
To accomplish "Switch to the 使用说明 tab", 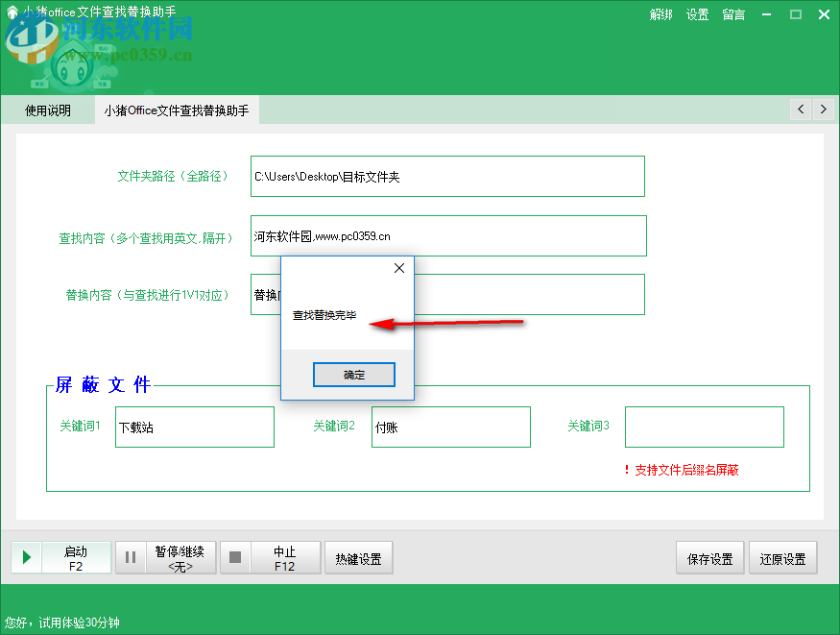I will (47, 110).
